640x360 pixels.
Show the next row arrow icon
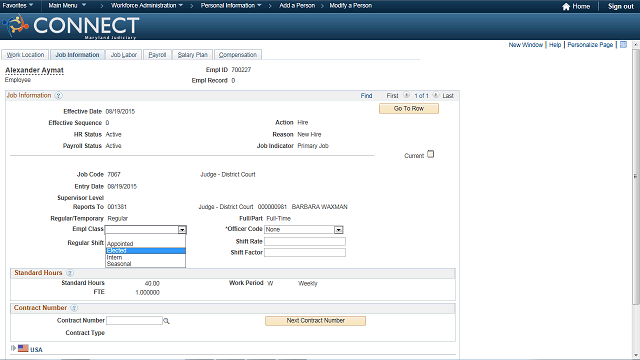pos(436,95)
